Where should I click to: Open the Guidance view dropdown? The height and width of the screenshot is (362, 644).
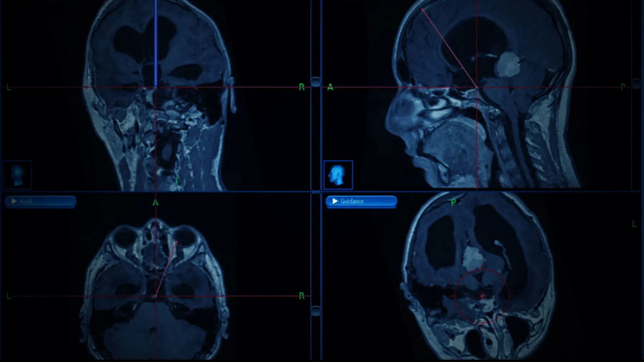[x=361, y=201]
